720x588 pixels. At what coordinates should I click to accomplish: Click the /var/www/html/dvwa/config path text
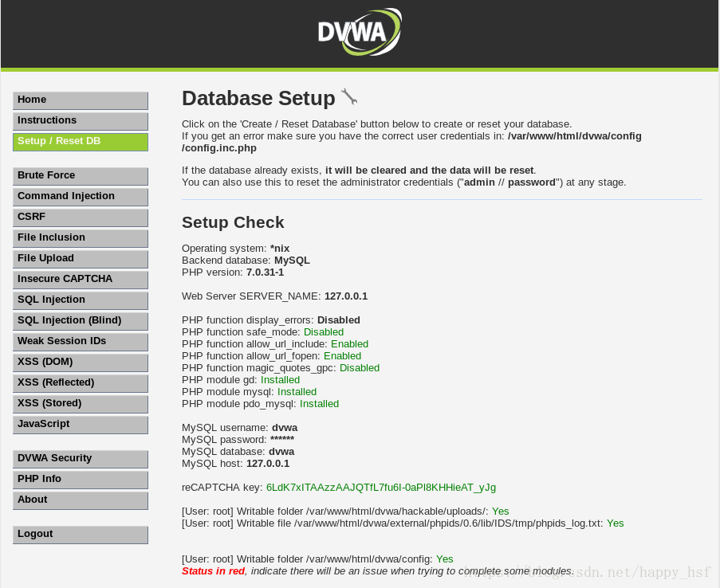point(574,136)
